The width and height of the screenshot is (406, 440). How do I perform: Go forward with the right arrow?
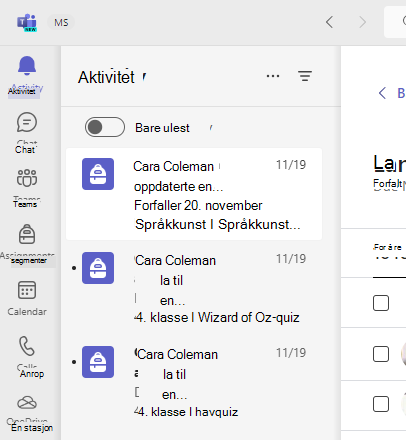[x=362, y=22]
